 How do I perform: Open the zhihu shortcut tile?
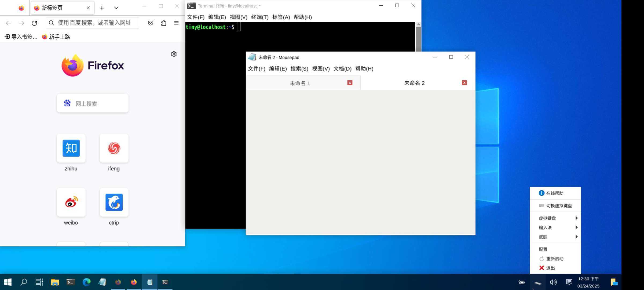coord(71,148)
